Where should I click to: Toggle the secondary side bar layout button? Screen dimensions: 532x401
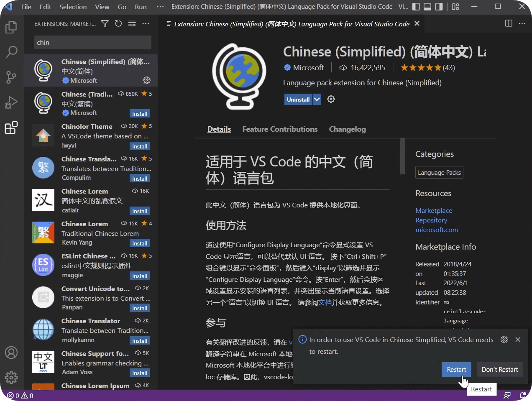[x=439, y=7]
